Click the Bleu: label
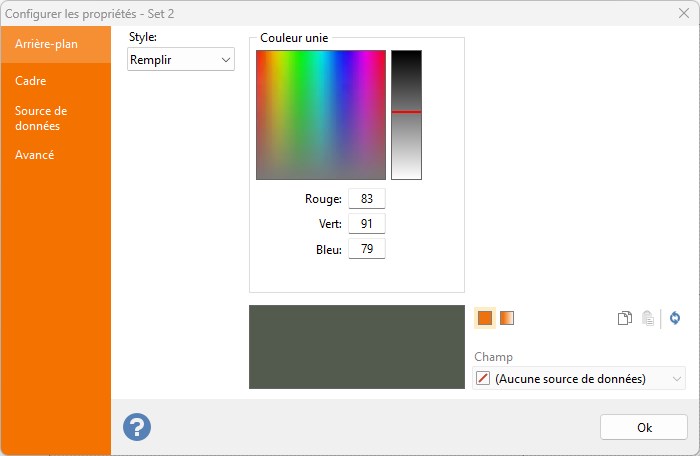 (329, 249)
